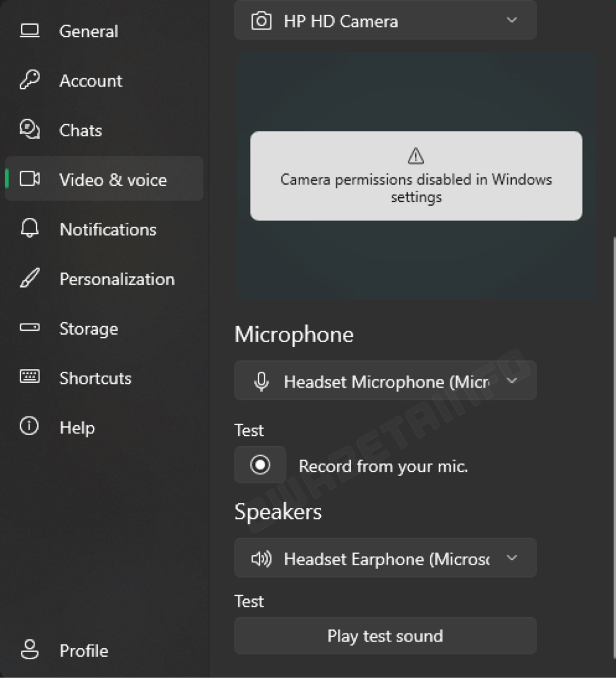Expand the Headset Microphone dropdown
Viewport: 616px width, 678px height.
click(385, 381)
